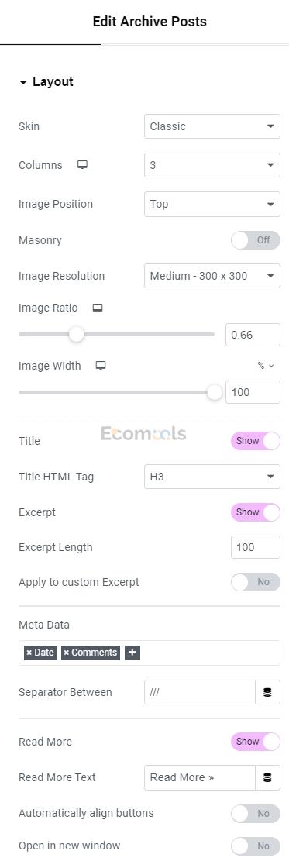Image resolution: width=289 pixels, height=868 pixels.
Task: Toggle the Excerpt show switch
Action: point(255,512)
